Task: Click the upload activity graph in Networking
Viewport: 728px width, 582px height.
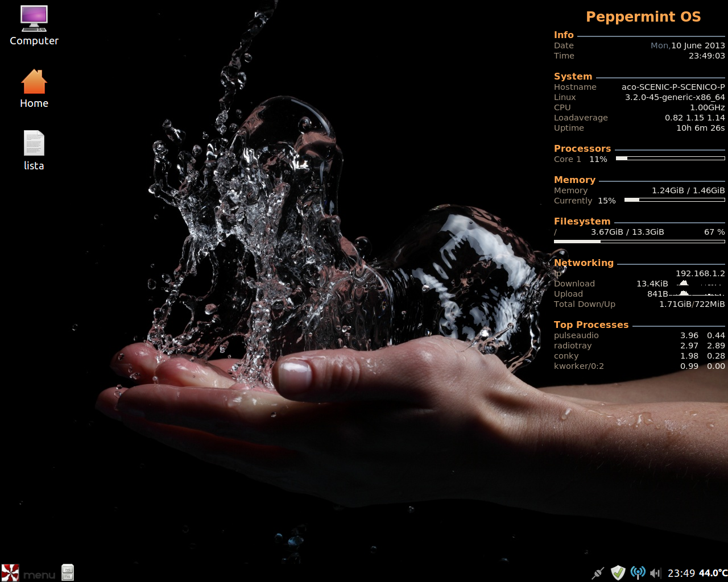Action: click(698, 293)
